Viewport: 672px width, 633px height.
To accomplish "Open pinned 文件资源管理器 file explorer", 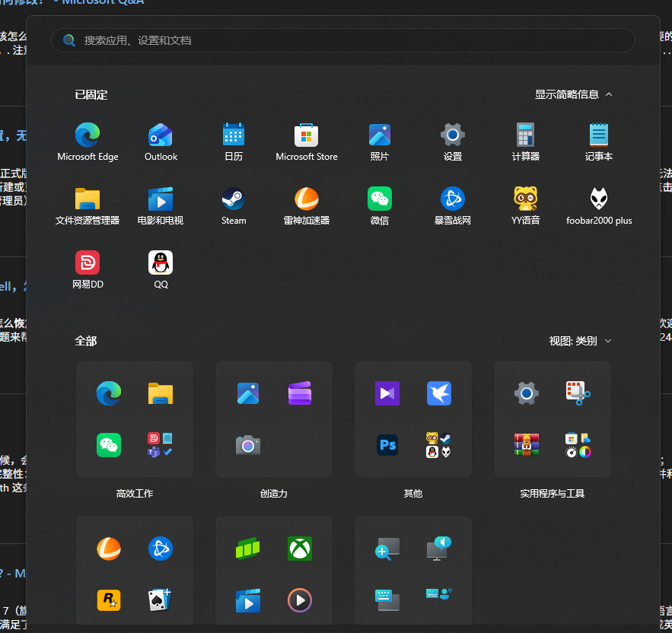I will coord(88,206).
